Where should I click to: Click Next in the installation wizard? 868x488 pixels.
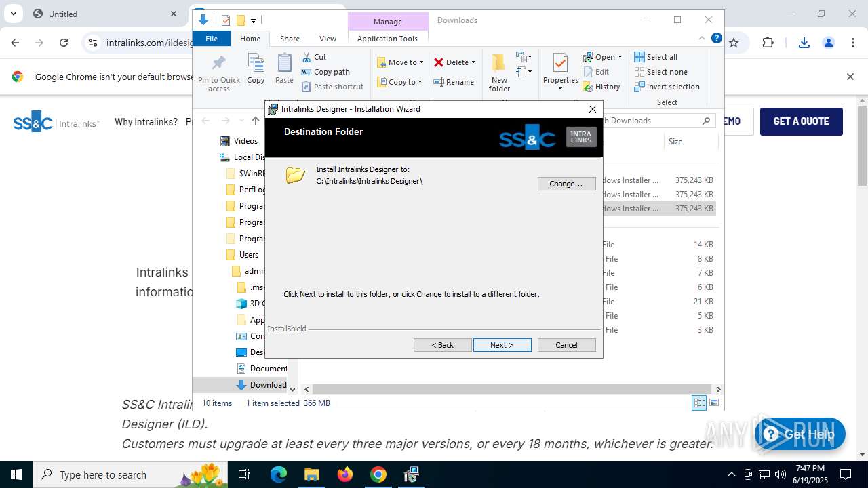coord(502,345)
